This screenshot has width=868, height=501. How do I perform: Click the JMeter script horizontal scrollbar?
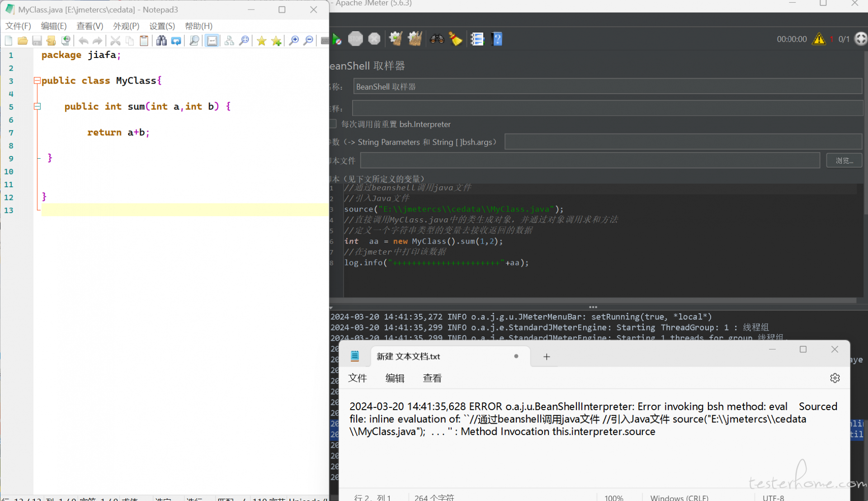coord(593,300)
